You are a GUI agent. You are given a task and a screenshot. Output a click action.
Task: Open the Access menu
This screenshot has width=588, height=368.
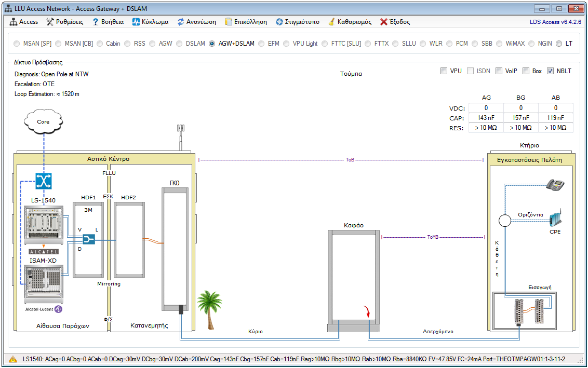tap(24, 22)
